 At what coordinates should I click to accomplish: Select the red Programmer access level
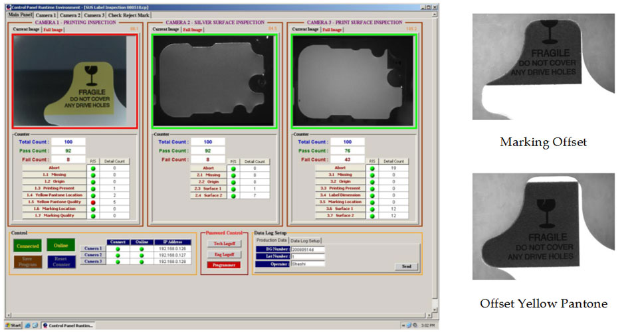224,264
